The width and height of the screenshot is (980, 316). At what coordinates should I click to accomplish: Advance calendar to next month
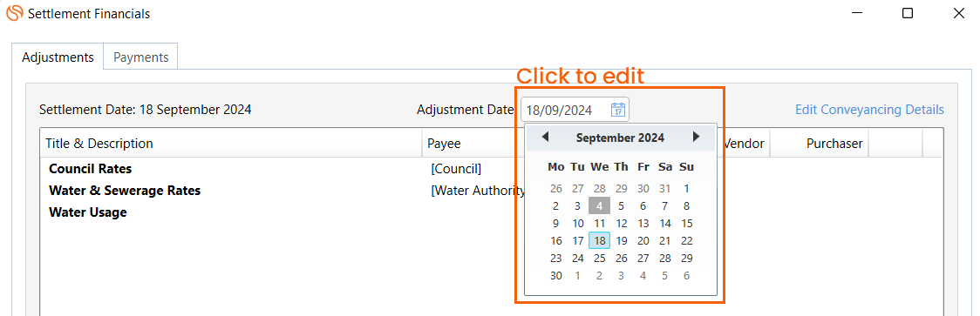(697, 137)
